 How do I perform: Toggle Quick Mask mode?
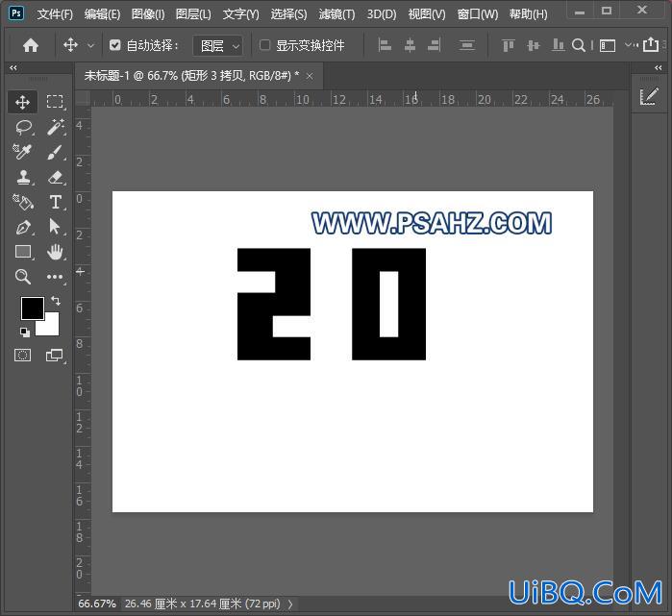point(22,356)
